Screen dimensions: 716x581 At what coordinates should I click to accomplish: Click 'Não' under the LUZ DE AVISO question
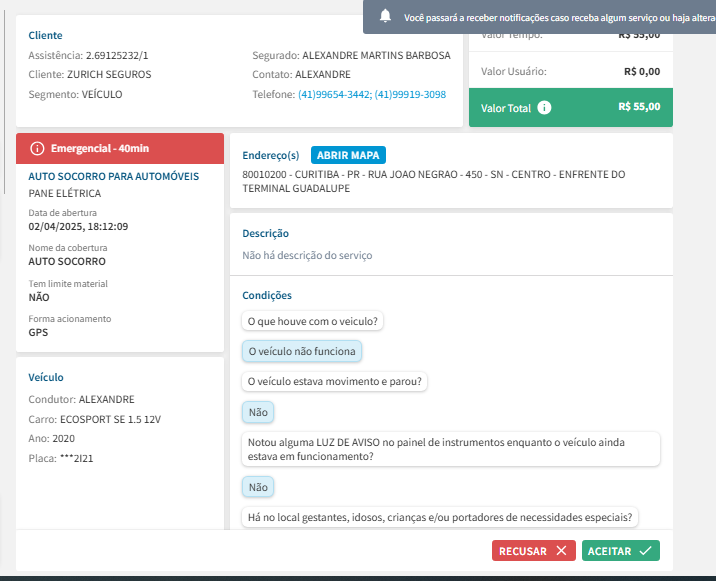(258, 487)
